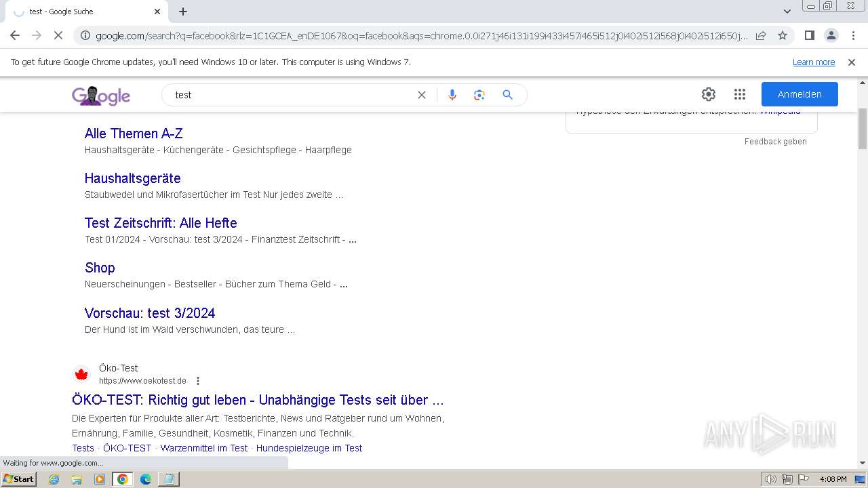Bookmark this page with the star icon
The image size is (868, 488).
(783, 35)
